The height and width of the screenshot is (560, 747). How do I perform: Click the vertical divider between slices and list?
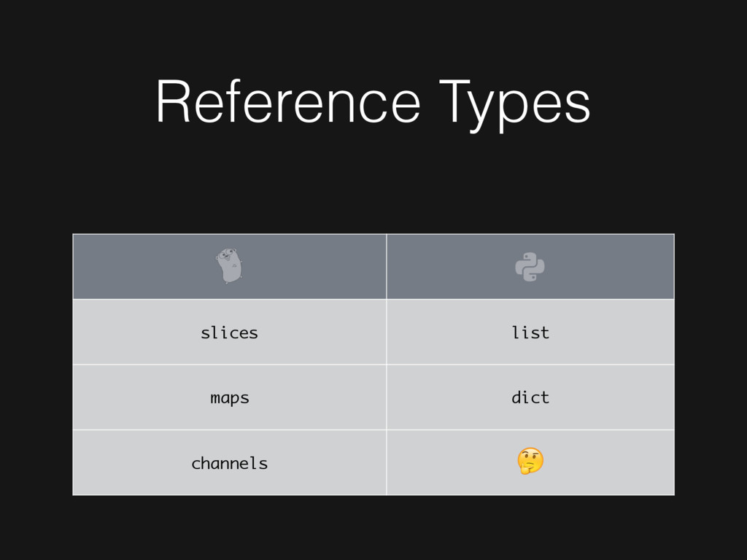tap(387, 332)
